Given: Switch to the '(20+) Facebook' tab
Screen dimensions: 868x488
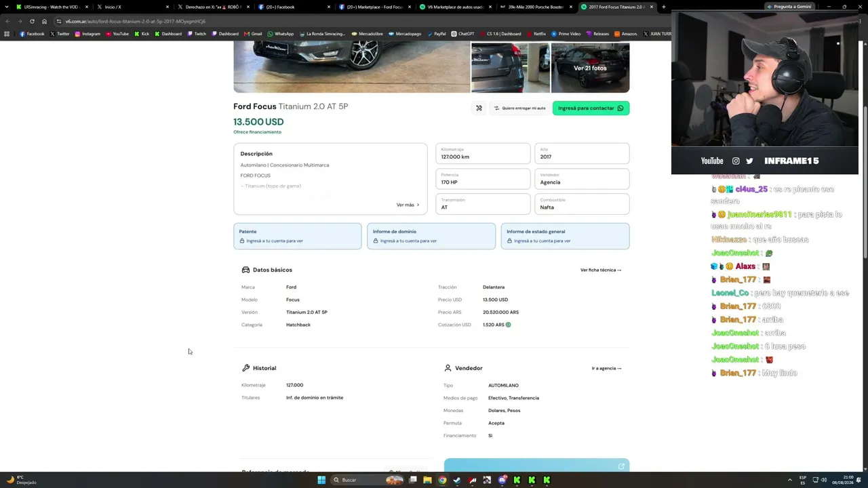Looking at the screenshot, I should [x=294, y=7].
